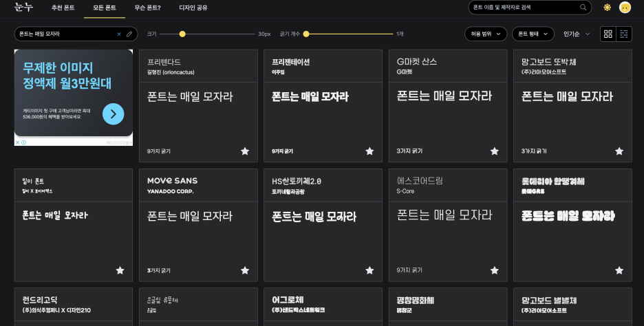Click creator name YANADOO CORP.

coord(170,191)
